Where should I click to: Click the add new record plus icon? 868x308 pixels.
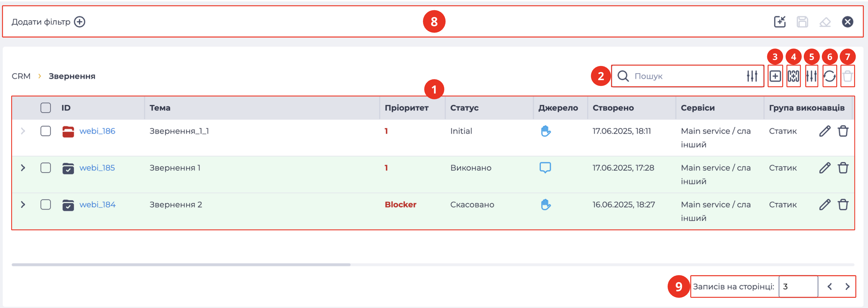coord(775,76)
